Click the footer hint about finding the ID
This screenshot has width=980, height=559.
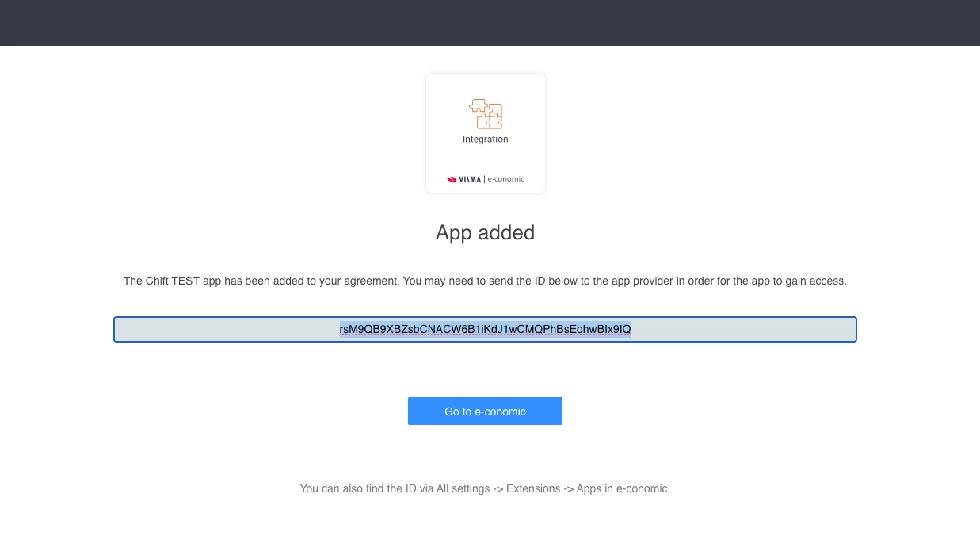tap(485, 488)
